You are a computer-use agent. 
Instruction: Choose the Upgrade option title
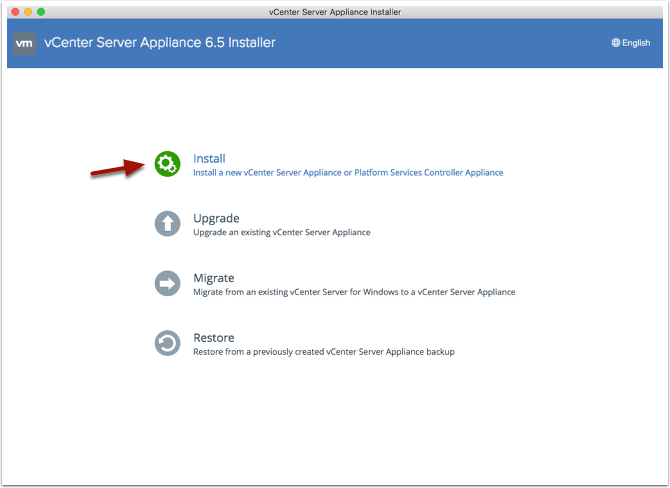pyautogui.click(x=216, y=218)
